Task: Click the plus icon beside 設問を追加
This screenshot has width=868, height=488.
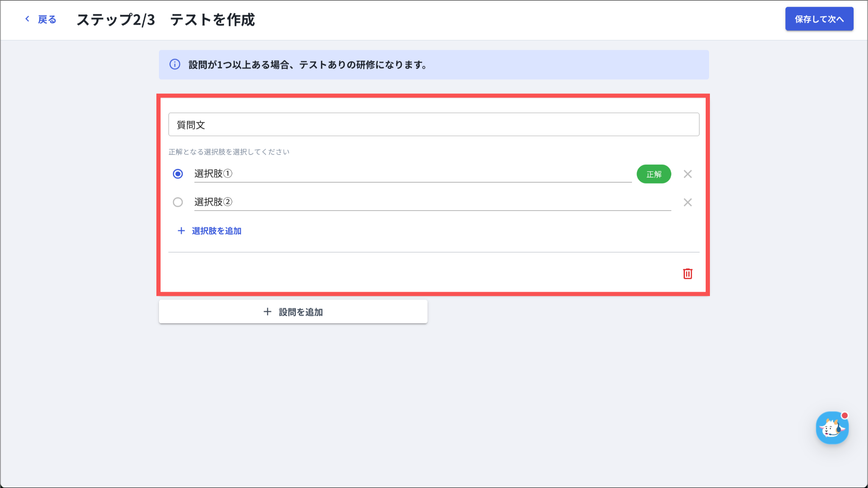Action: point(267,312)
